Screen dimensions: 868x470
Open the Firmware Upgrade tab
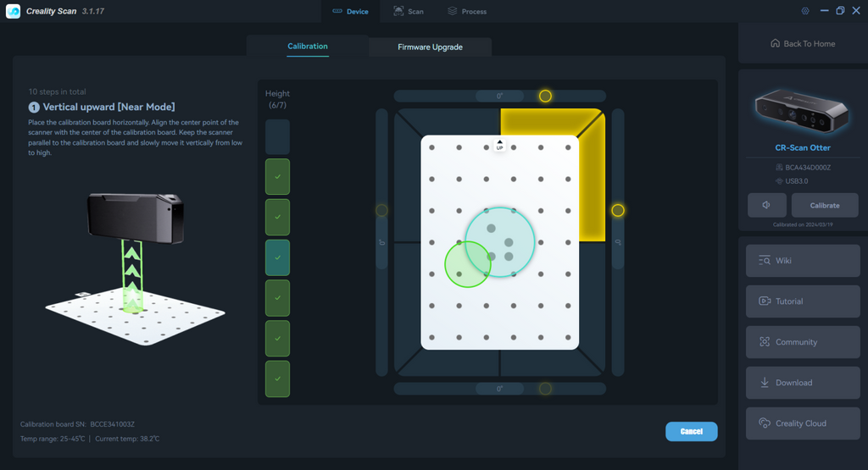[x=430, y=47]
